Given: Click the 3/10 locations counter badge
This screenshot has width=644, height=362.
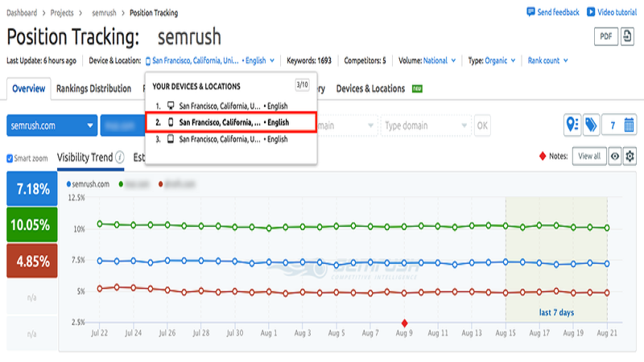Looking at the screenshot, I should (303, 85).
